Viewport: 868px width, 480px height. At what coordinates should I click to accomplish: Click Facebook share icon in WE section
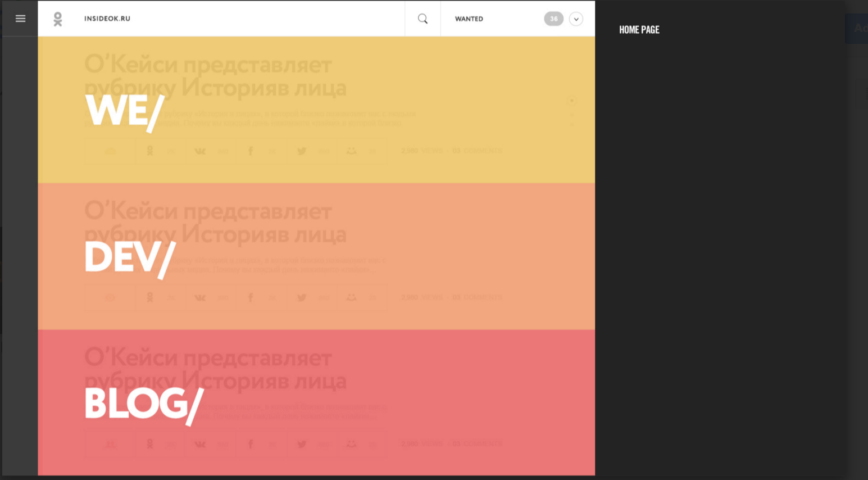tap(251, 151)
